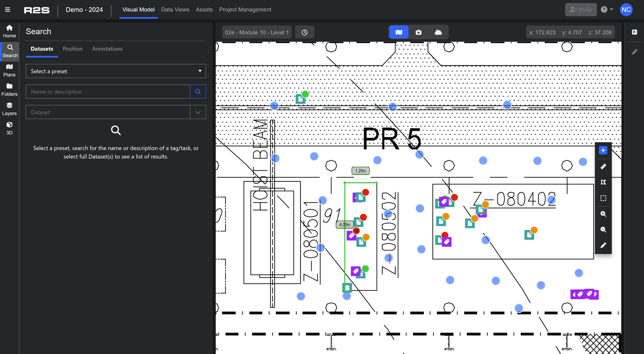Open Layers in the sidebar
Screen dimensions: 644x354
pos(9,109)
